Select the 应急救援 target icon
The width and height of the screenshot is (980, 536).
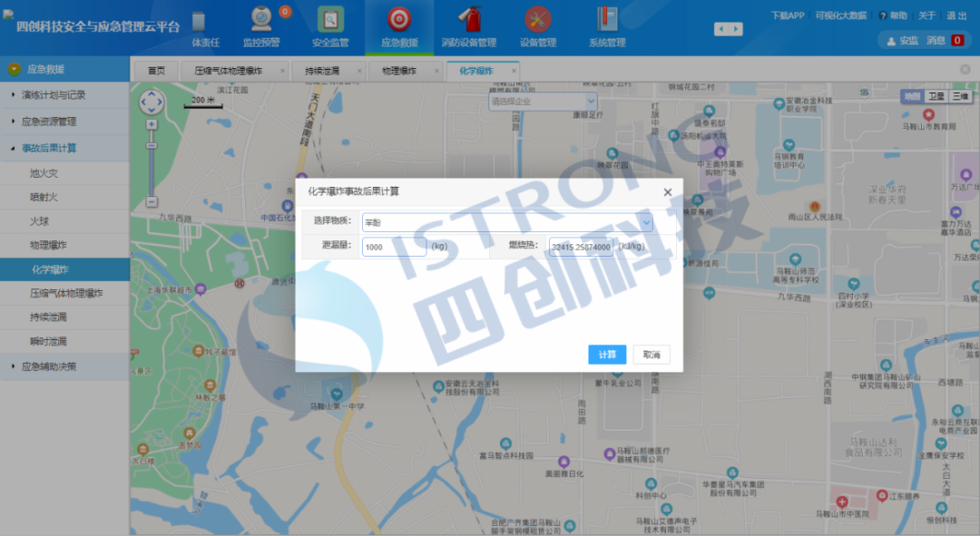tap(398, 20)
